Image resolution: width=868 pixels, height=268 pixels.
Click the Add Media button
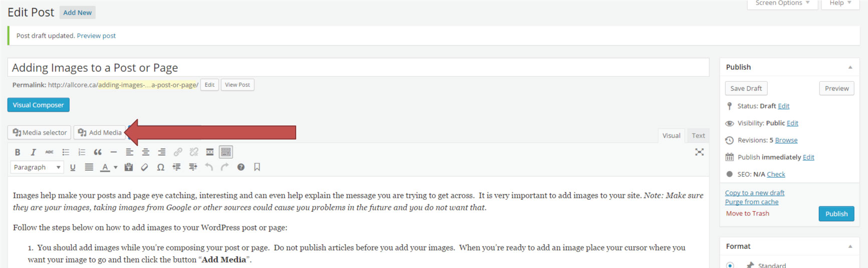tap(100, 132)
